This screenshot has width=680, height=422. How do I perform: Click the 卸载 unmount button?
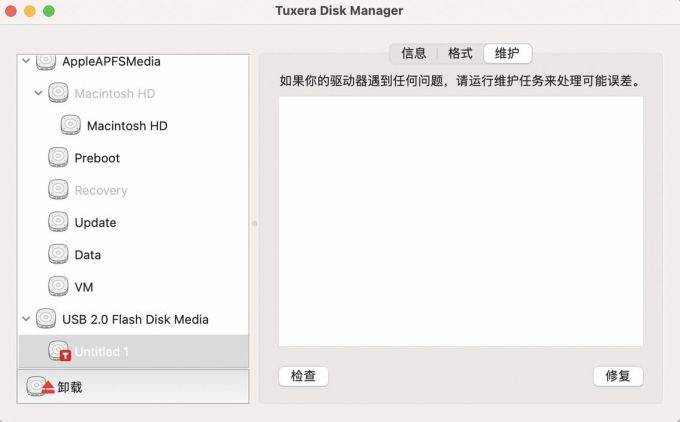click(133, 386)
